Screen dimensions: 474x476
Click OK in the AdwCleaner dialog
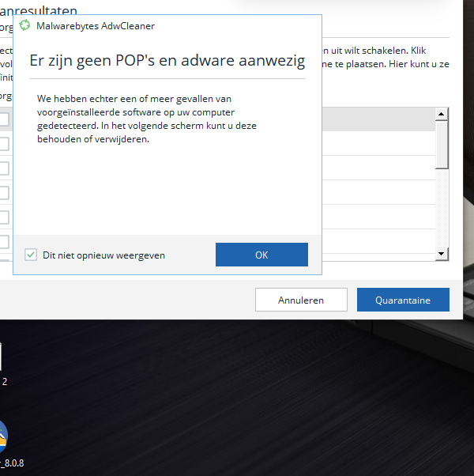point(261,255)
